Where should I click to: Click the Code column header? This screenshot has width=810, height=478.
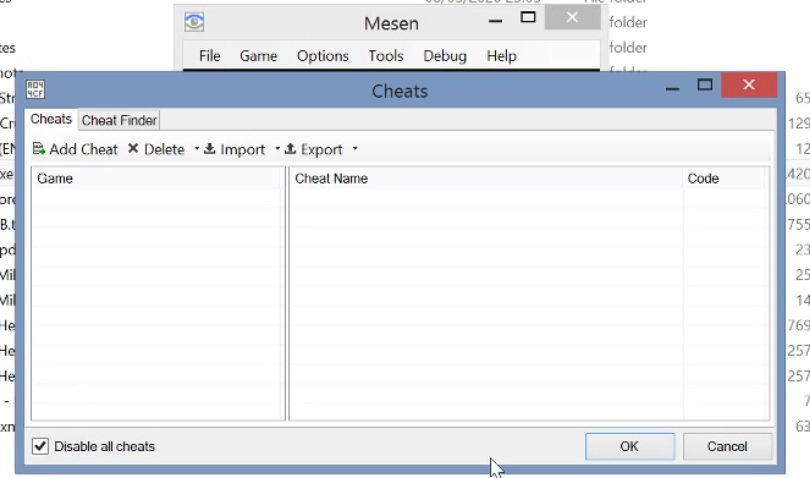click(x=723, y=178)
